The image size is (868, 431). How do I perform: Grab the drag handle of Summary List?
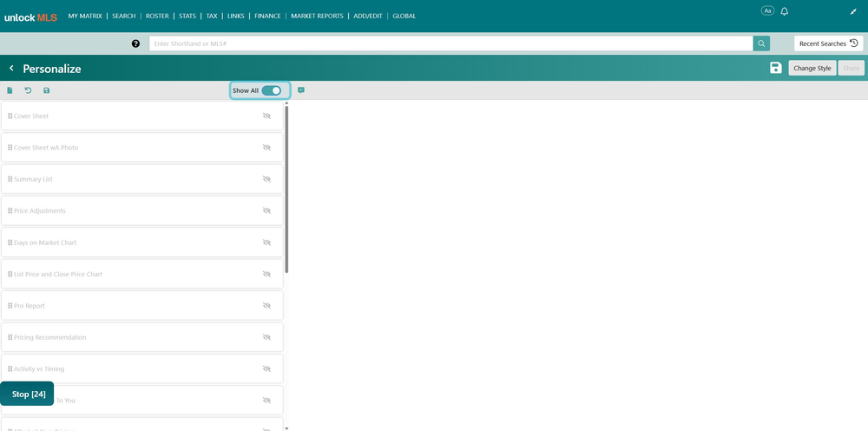point(10,179)
